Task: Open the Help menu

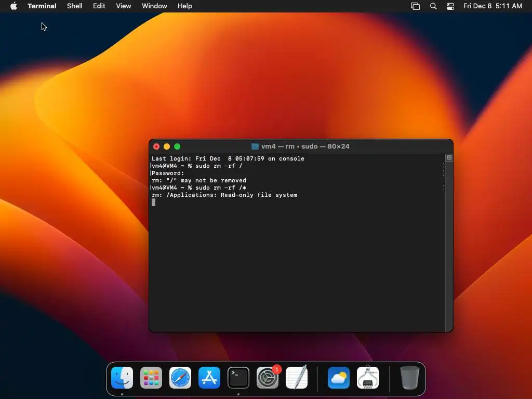Action: [185, 6]
